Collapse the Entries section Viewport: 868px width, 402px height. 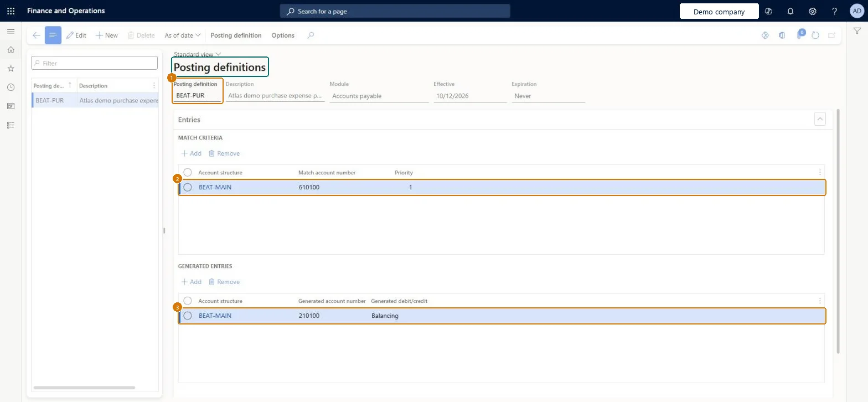[x=820, y=119]
